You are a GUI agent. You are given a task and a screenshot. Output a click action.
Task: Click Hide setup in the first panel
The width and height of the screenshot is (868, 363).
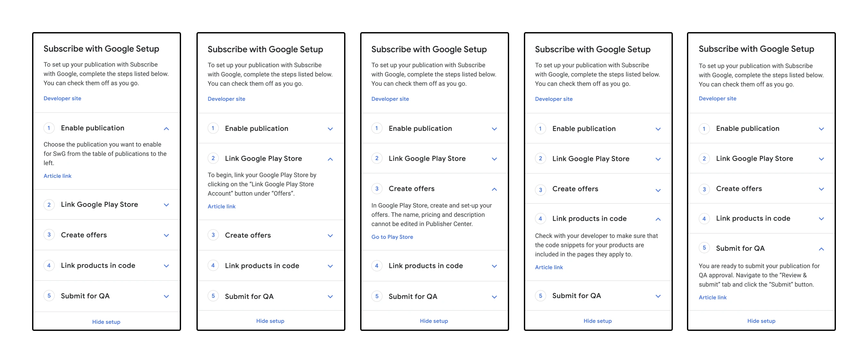click(x=106, y=322)
